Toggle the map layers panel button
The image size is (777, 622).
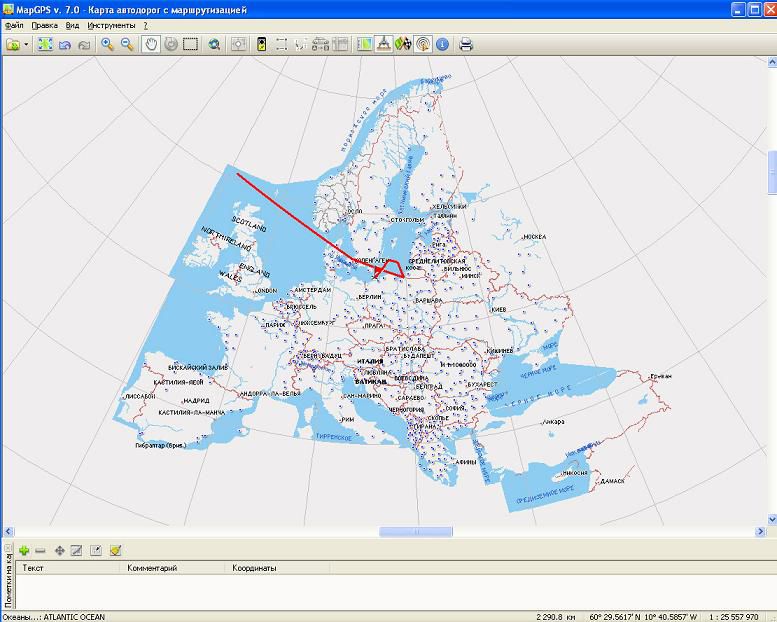[364, 44]
